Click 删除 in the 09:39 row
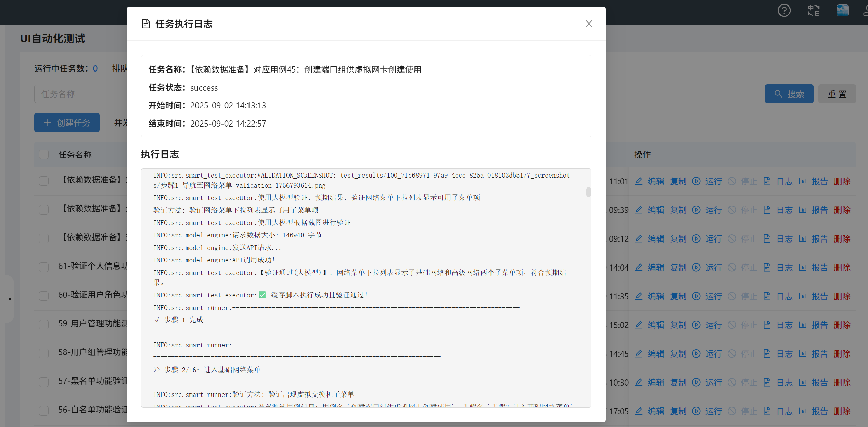The height and width of the screenshot is (427, 868). coord(842,210)
